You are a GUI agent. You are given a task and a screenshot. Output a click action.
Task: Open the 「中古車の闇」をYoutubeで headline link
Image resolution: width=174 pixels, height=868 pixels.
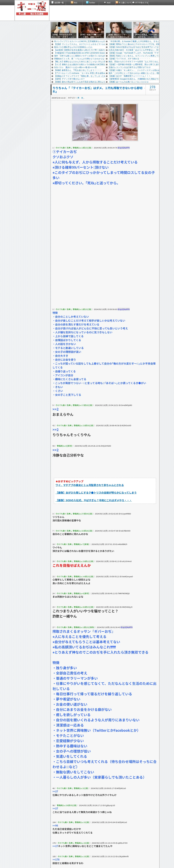(x=134, y=41)
